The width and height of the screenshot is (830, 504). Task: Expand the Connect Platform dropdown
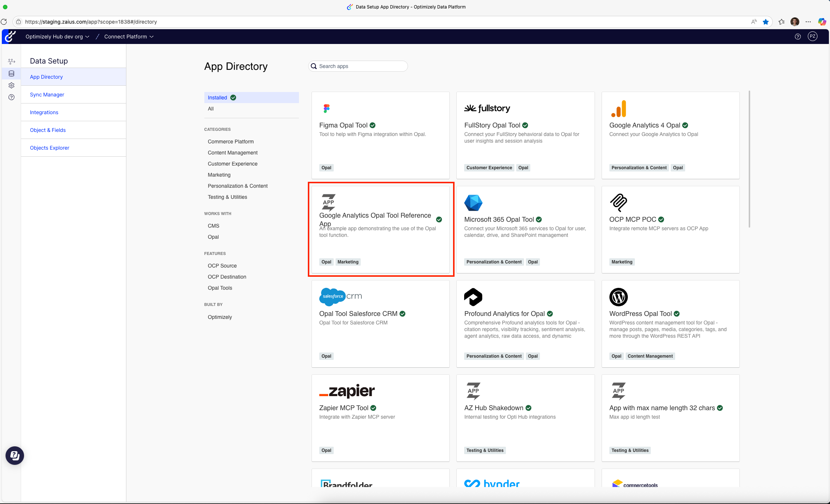pos(129,37)
